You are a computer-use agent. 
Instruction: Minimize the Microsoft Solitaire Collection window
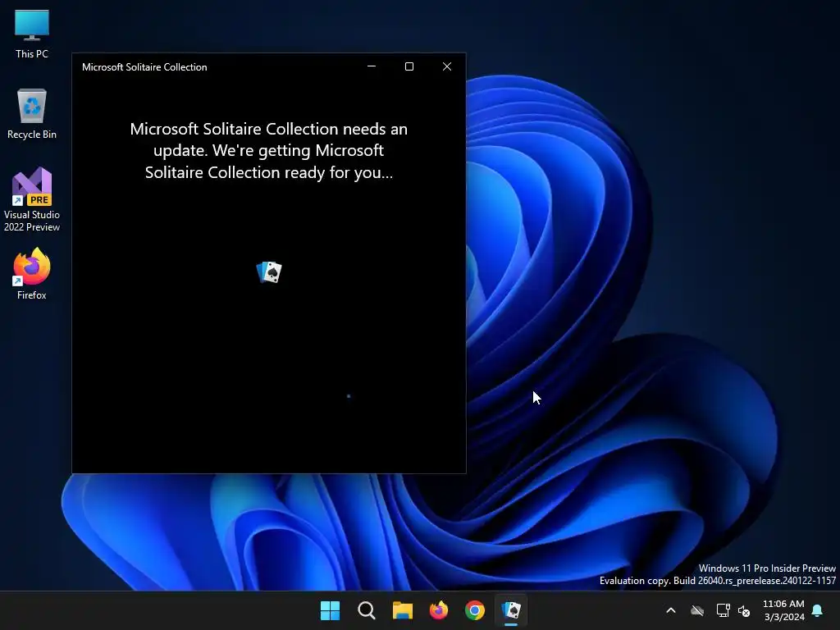tap(372, 66)
